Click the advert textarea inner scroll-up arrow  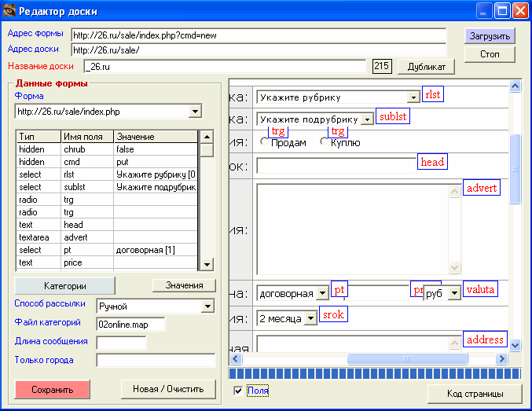pos(454,192)
